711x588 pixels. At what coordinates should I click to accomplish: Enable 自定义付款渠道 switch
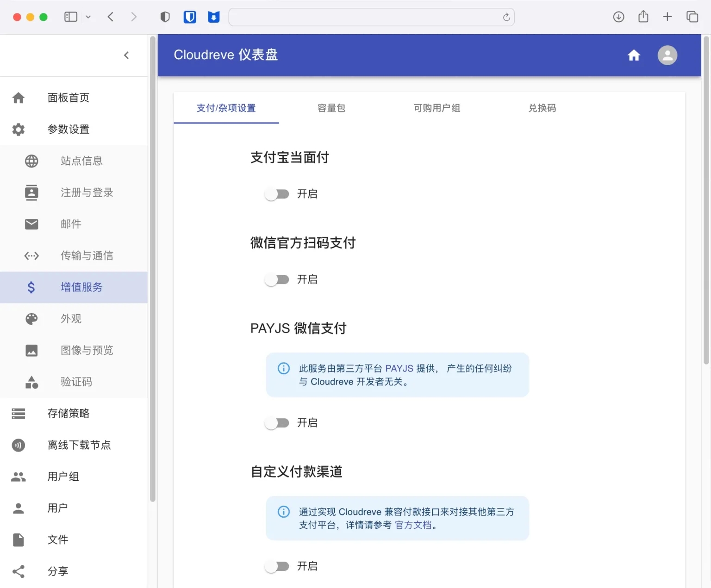point(277,566)
